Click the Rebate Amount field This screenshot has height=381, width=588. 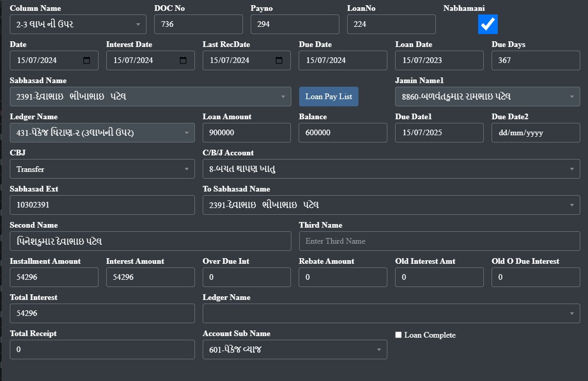pos(342,277)
